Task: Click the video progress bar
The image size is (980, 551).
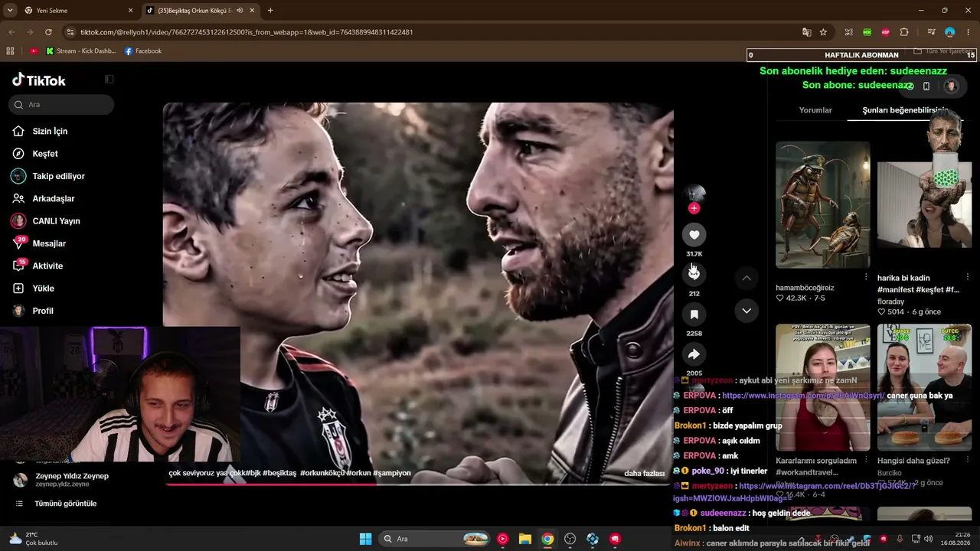Action: point(418,484)
